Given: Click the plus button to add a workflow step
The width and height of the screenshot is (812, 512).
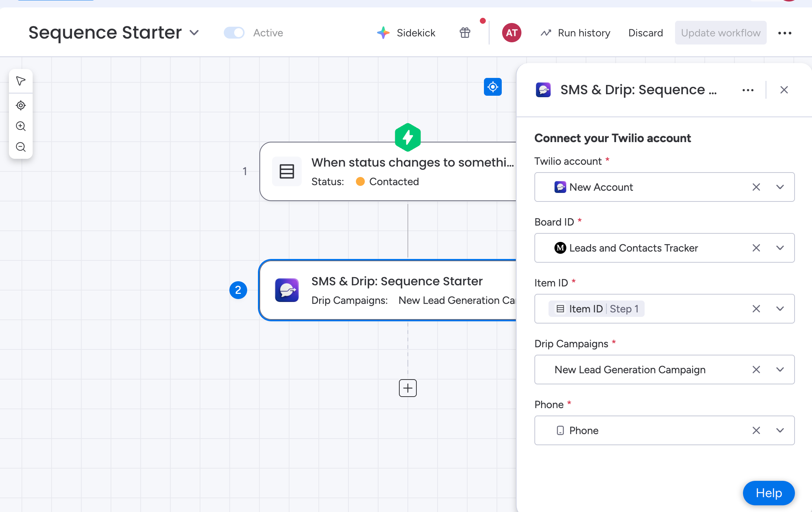Looking at the screenshot, I should pos(407,388).
